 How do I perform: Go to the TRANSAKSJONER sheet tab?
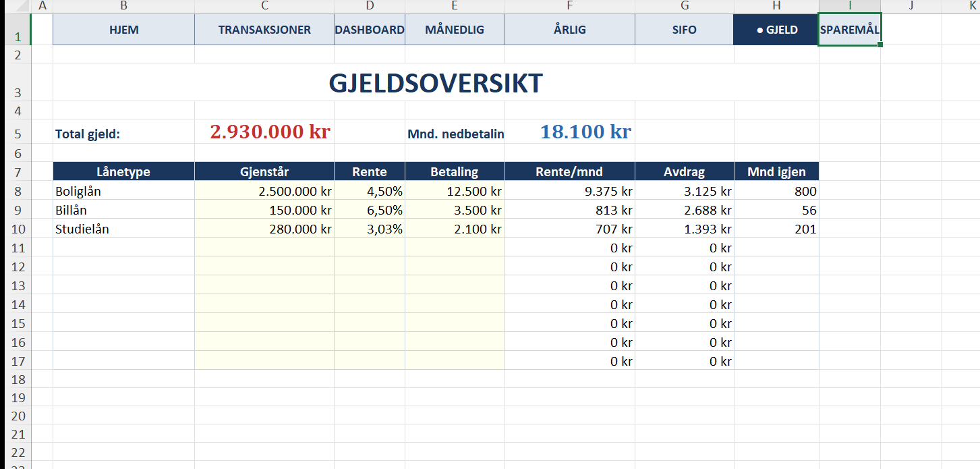(x=264, y=30)
